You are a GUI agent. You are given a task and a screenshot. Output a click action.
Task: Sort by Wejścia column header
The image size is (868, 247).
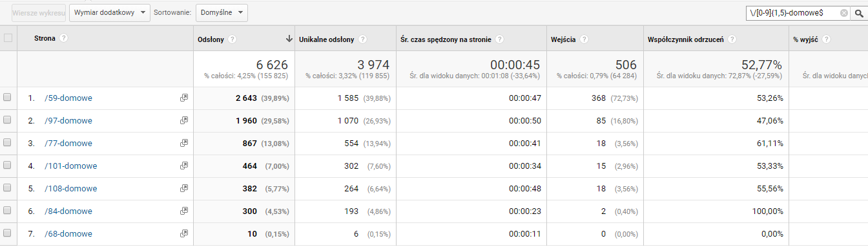click(563, 39)
